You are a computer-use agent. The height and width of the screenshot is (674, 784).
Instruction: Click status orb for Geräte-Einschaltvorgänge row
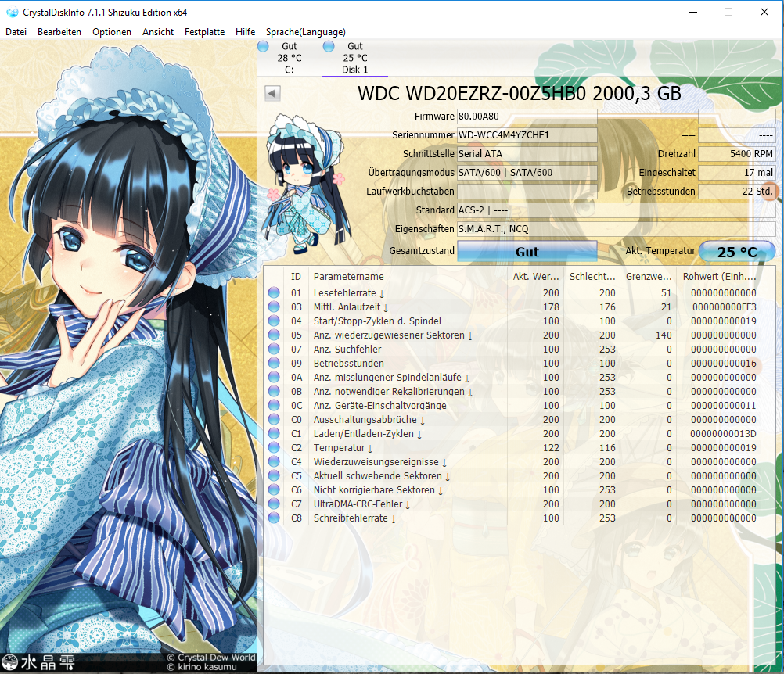(x=274, y=405)
